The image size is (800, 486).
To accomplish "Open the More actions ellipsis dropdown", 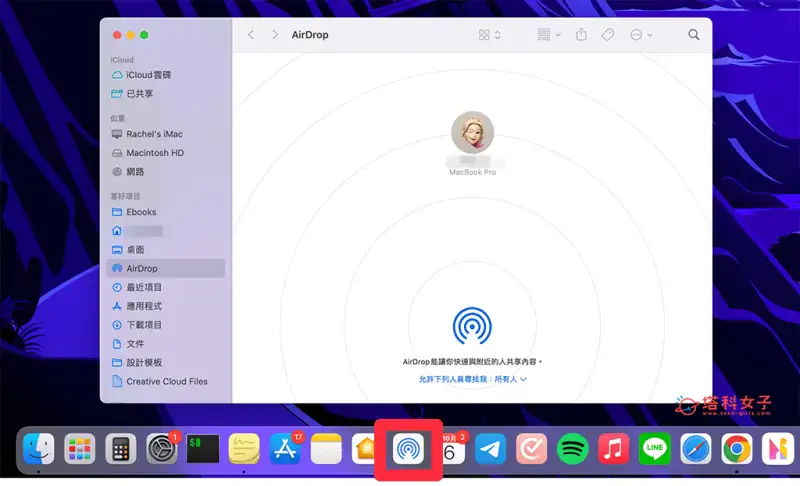I will [641, 35].
